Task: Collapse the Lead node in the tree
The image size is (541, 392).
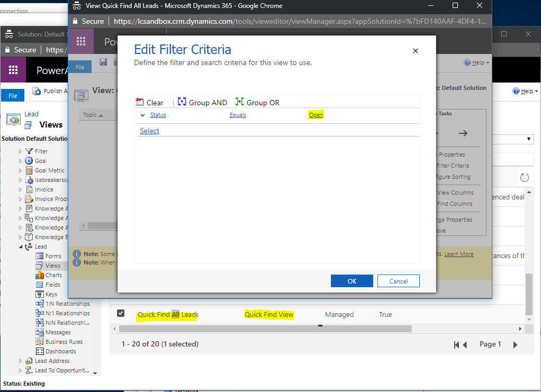Action: coord(20,247)
